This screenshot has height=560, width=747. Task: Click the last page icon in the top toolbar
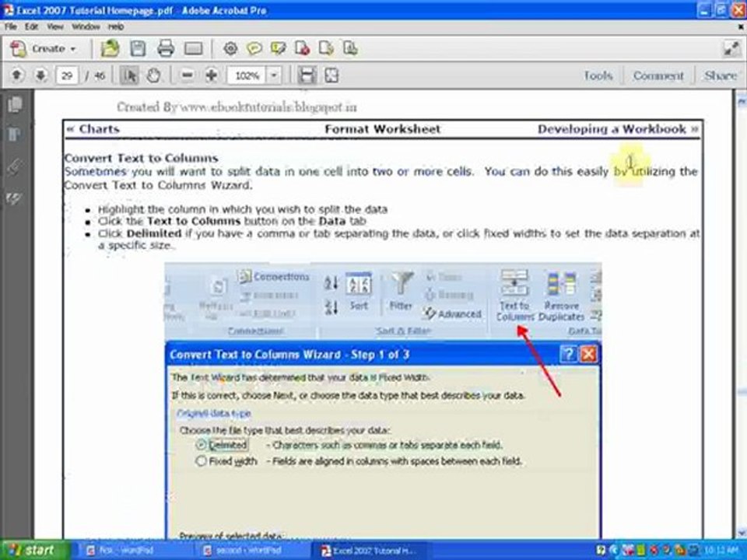(350, 48)
